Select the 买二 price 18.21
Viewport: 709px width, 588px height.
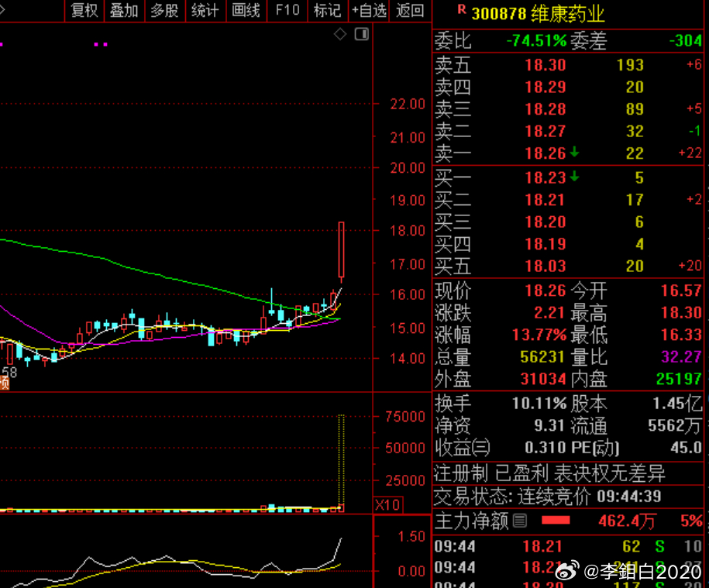coord(546,200)
